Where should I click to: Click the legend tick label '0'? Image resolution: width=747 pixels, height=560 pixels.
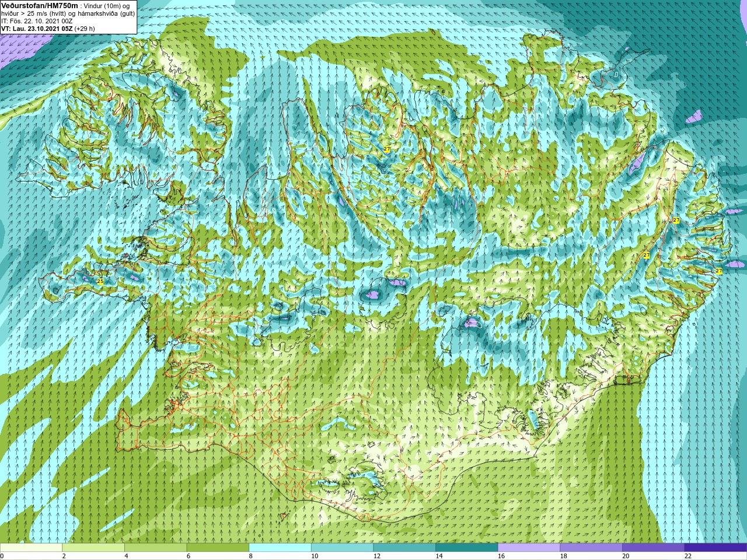[2, 556]
